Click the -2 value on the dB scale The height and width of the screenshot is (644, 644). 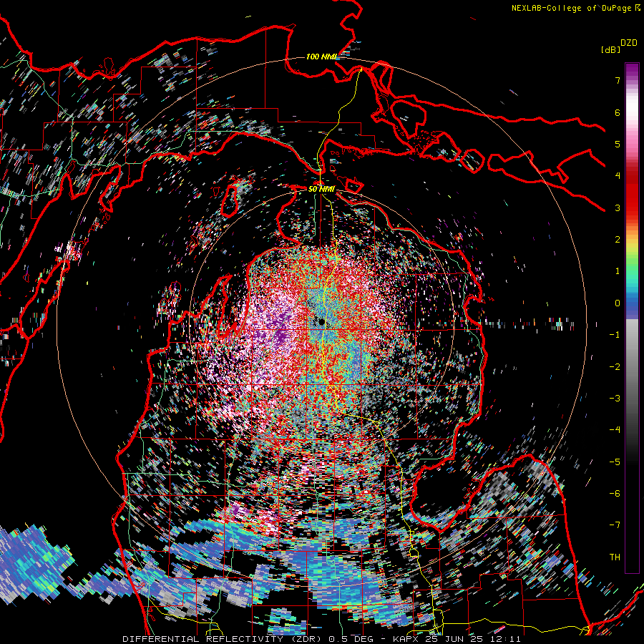coord(615,366)
